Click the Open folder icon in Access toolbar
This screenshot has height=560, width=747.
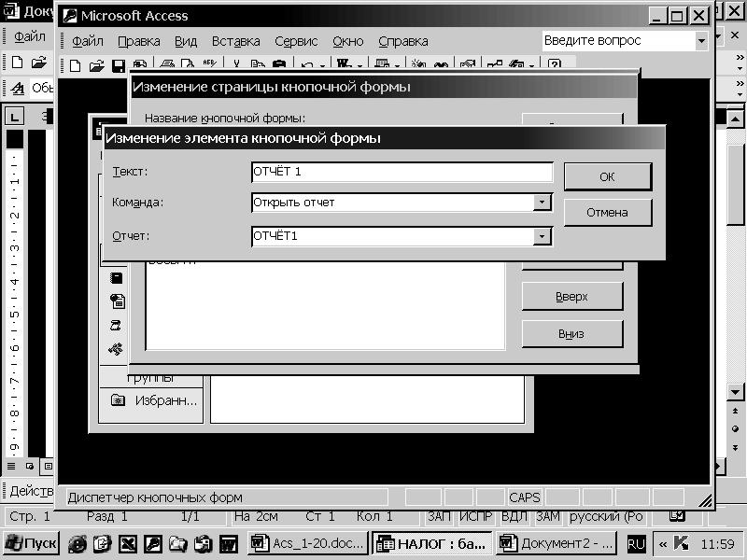click(x=96, y=65)
